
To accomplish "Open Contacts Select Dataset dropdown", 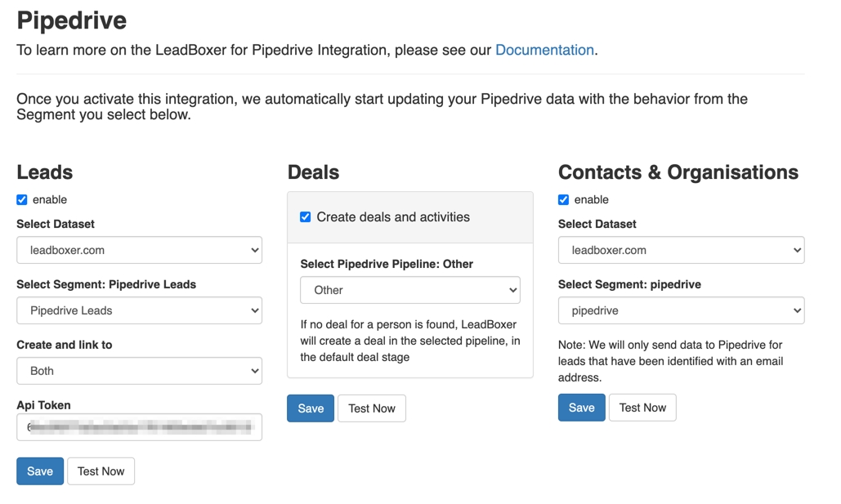I will [x=681, y=250].
